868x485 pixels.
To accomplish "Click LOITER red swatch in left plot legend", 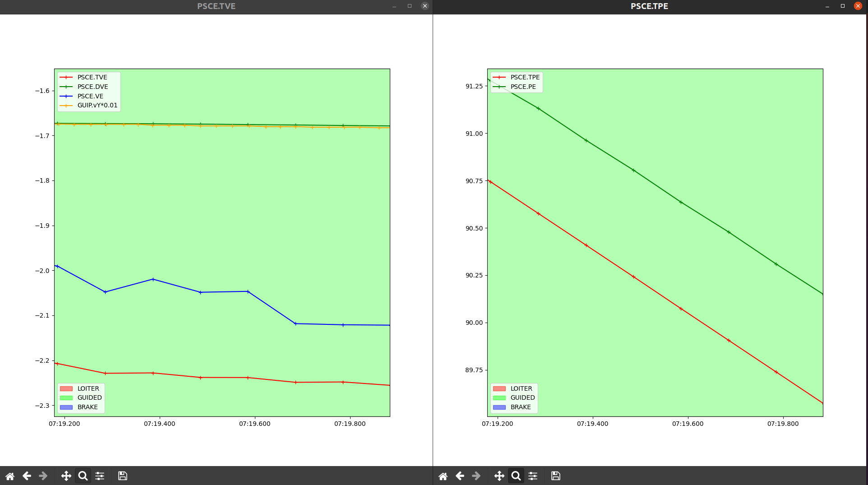I will (x=66, y=388).
